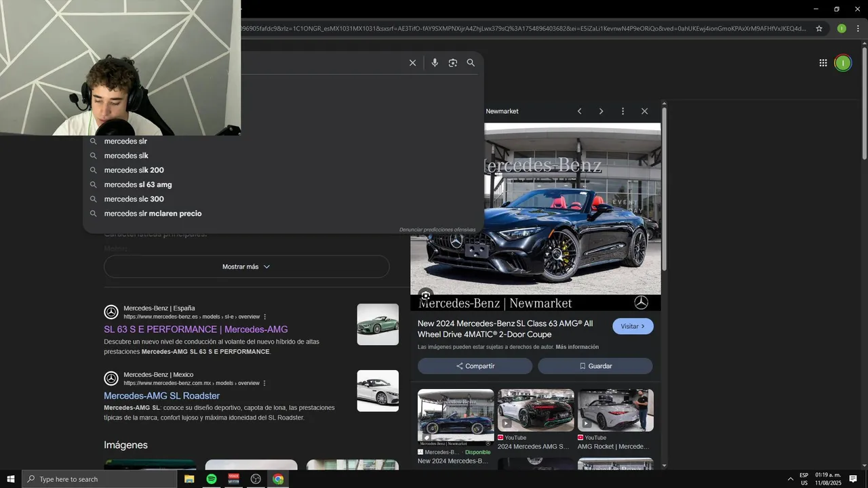The image size is (868, 488).
Task: Open File Explorer from the taskbar
Action: (x=189, y=479)
